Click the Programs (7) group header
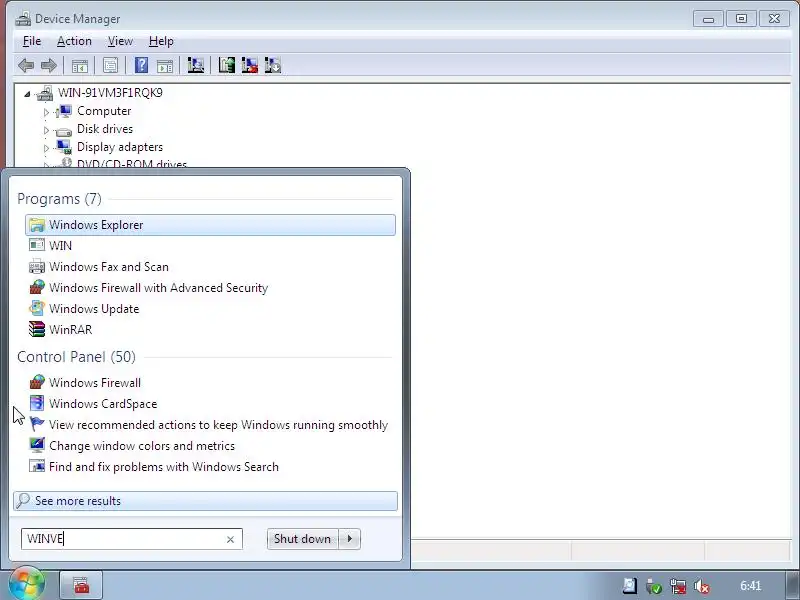This screenshot has width=800, height=600. (x=59, y=198)
